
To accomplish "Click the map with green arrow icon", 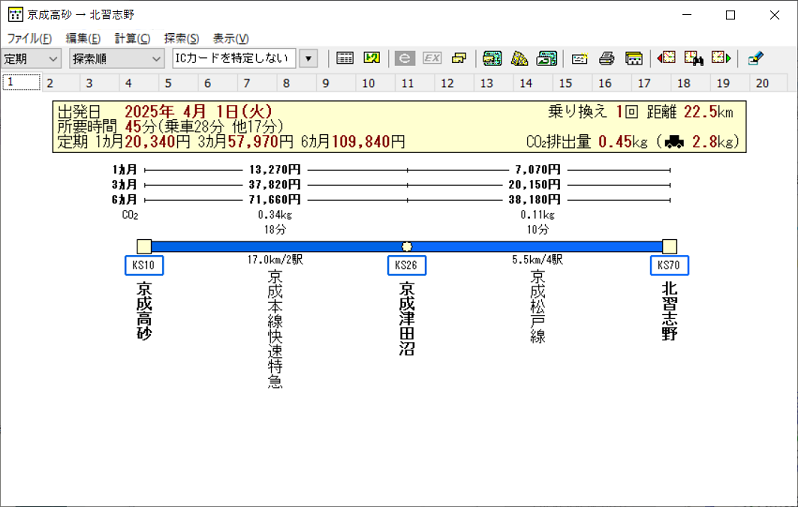I will [547, 59].
